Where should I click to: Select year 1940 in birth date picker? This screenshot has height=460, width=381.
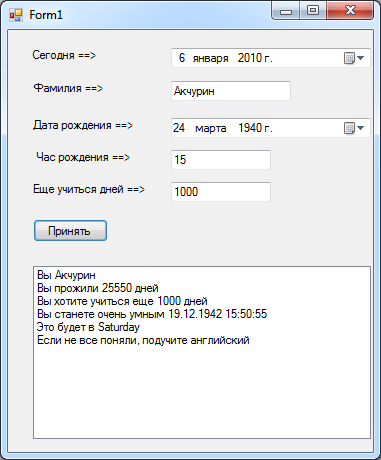pyautogui.click(x=250, y=128)
